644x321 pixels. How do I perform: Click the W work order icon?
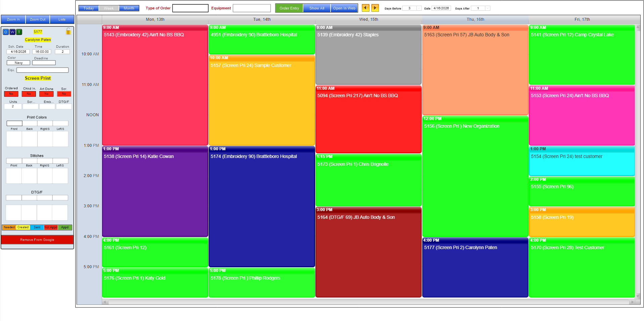click(12, 32)
